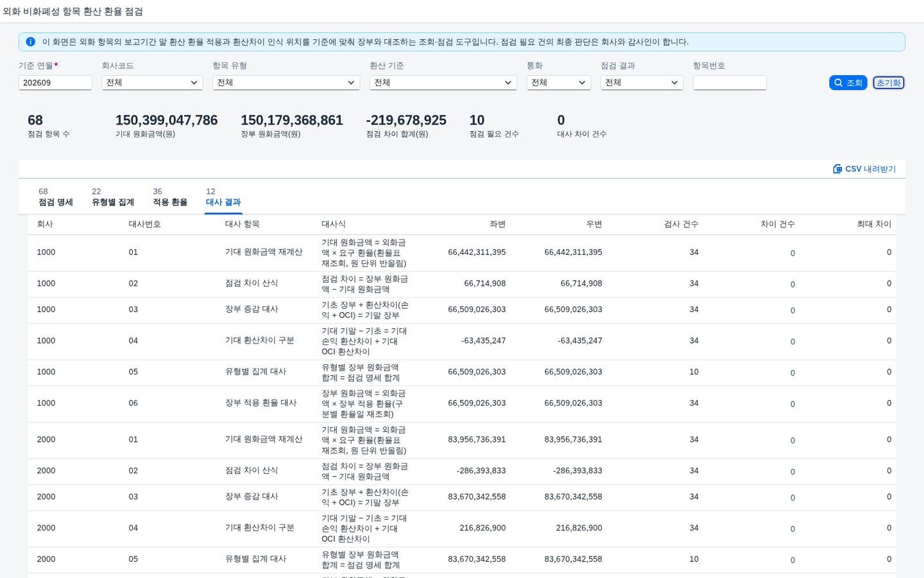This screenshot has width=924, height=578.
Task: Switch to the 점검 명세 tab
Action: 56,197
